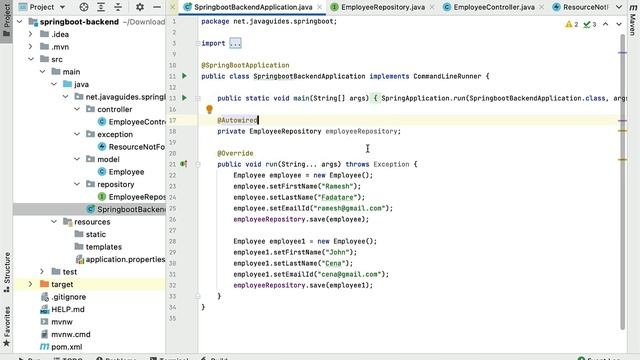
Task: Go to next highlighted error arrow
Action: click(x=619, y=24)
